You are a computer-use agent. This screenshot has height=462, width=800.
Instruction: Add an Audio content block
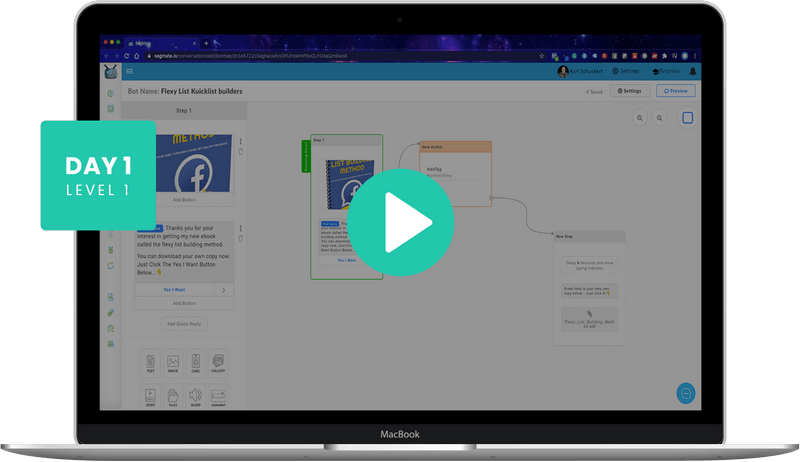[195, 397]
